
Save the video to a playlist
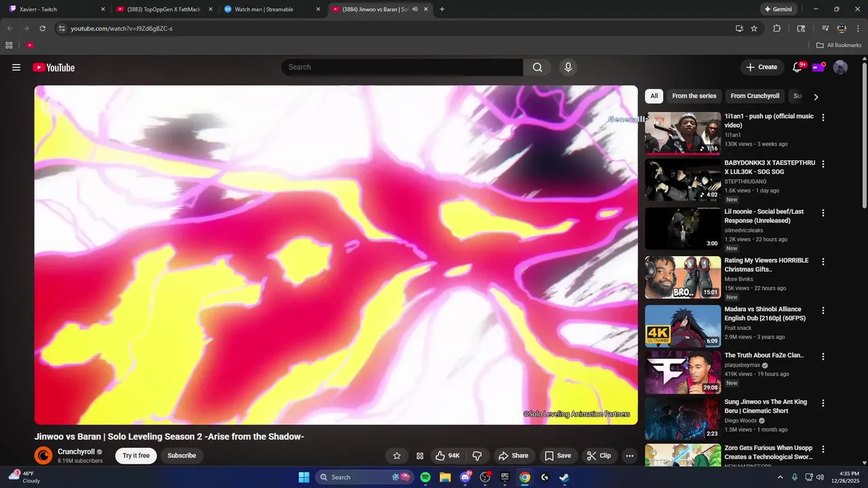(x=557, y=455)
